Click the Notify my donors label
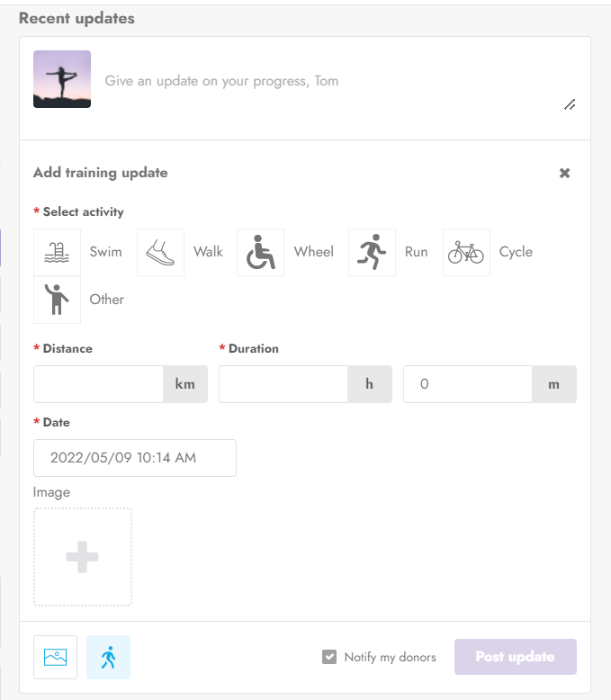 pos(390,657)
